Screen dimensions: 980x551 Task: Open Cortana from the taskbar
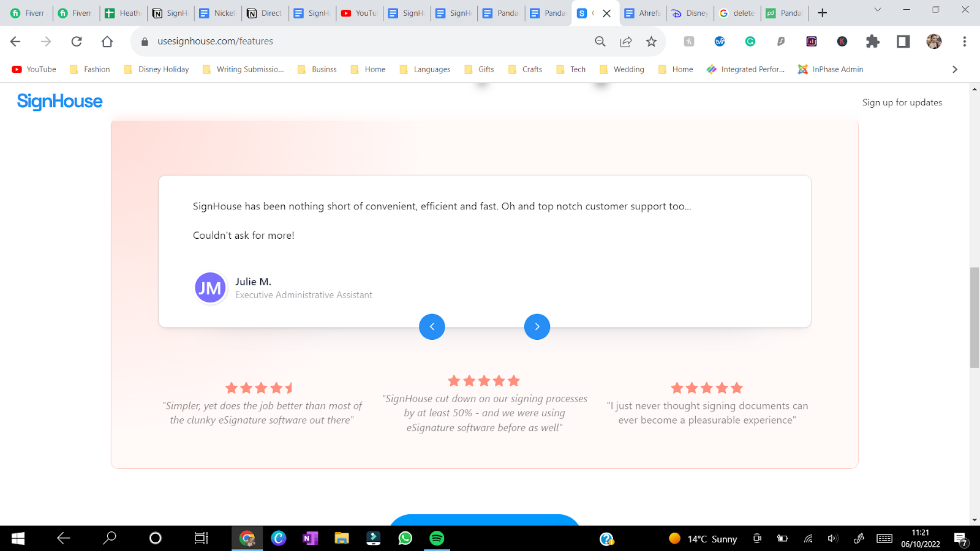[156, 538]
